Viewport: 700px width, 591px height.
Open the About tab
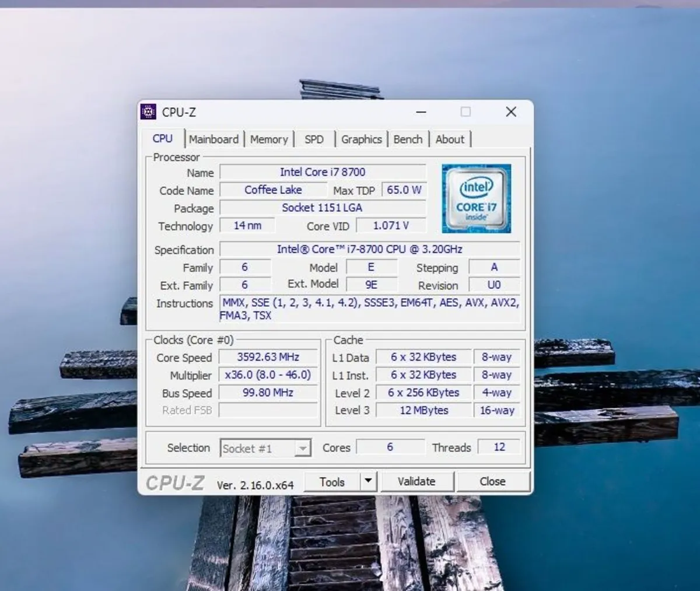pos(450,139)
